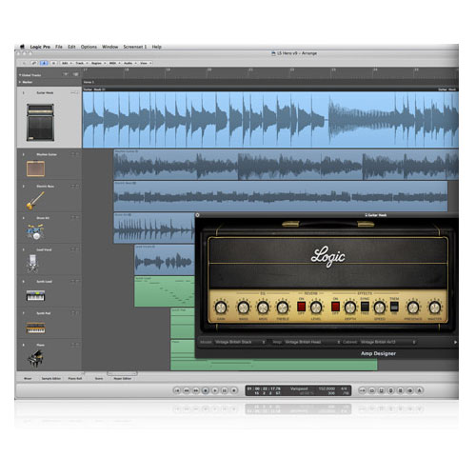Open the Screenset 1 menu

[x=135, y=47]
